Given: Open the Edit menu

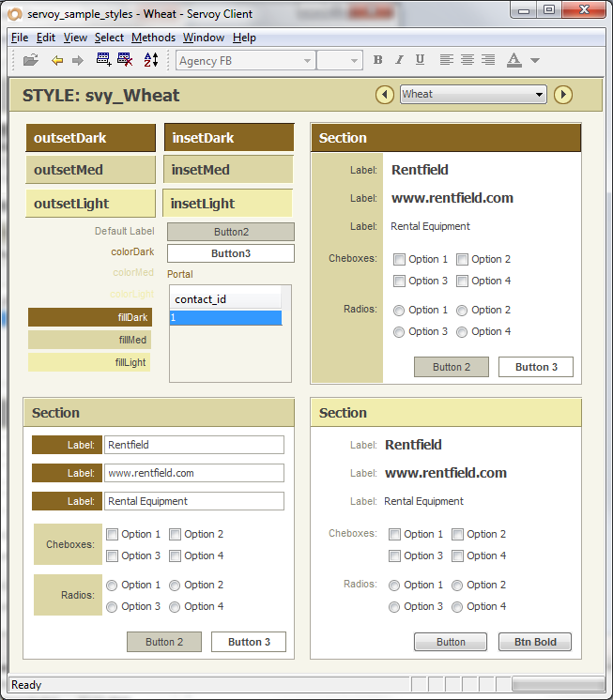Looking at the screenshot, I should click(x=46, y=38).
